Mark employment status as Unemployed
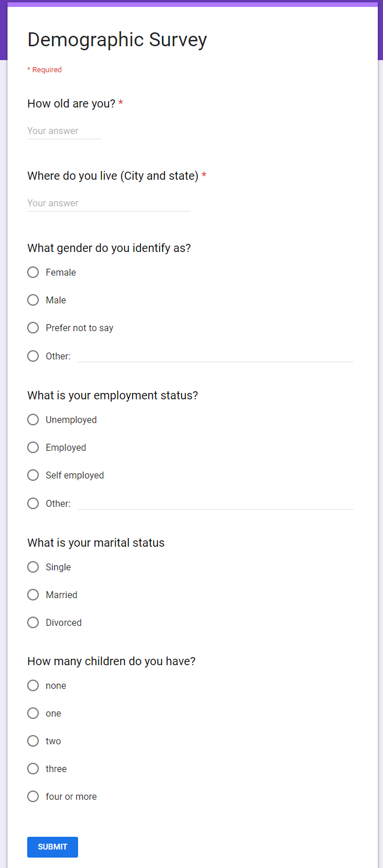Screen dimensions: 383x868 tap(33, 420)
